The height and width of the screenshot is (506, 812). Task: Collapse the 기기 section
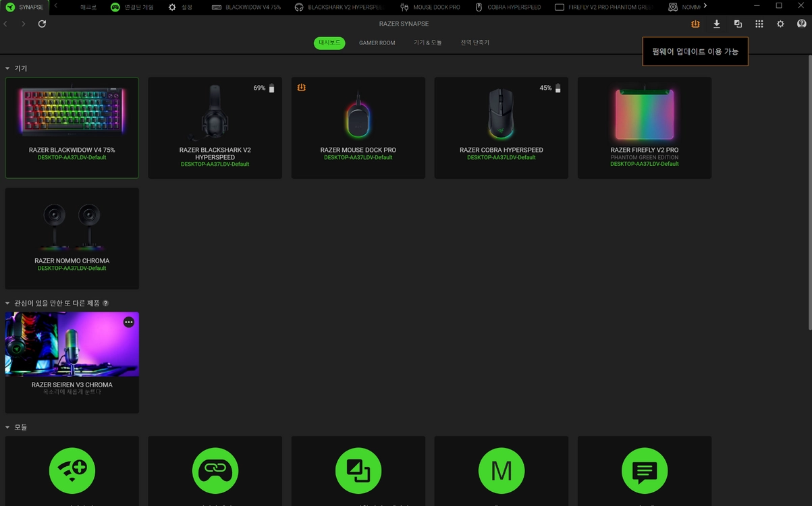[x=7, y=69]
